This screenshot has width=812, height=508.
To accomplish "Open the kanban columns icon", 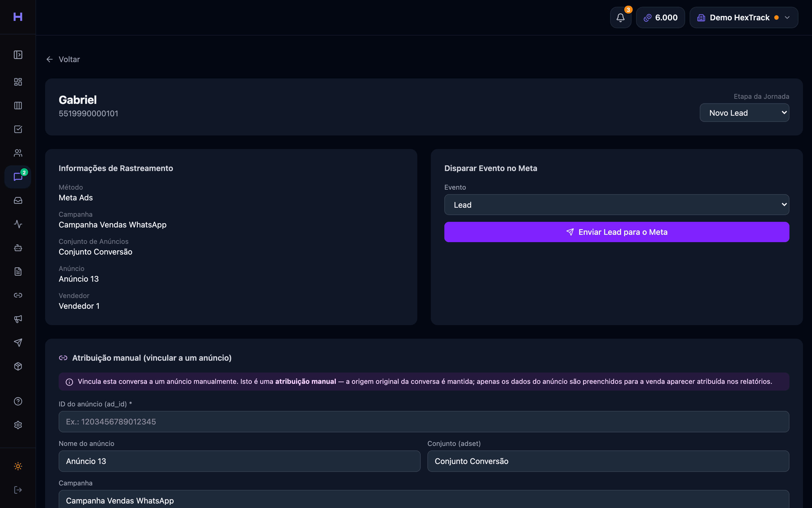I will point(18,106).
